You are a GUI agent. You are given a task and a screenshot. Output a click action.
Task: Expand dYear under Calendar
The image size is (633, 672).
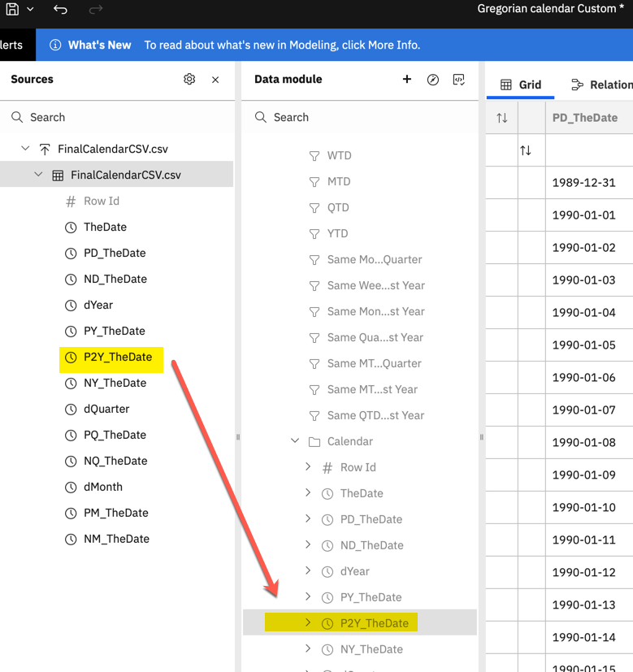pyautogui.click(x=308, y=571)
